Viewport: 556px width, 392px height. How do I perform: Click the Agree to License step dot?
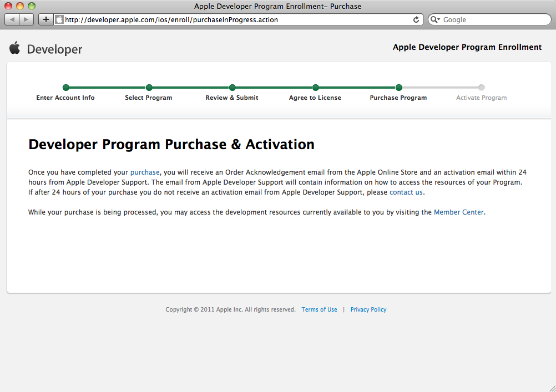point(316,88)
